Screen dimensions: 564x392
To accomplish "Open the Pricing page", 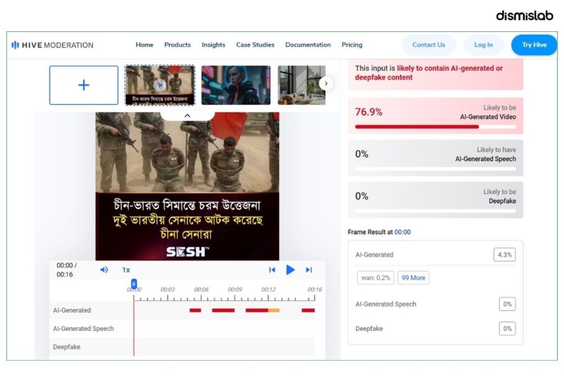I will (352, 45).
